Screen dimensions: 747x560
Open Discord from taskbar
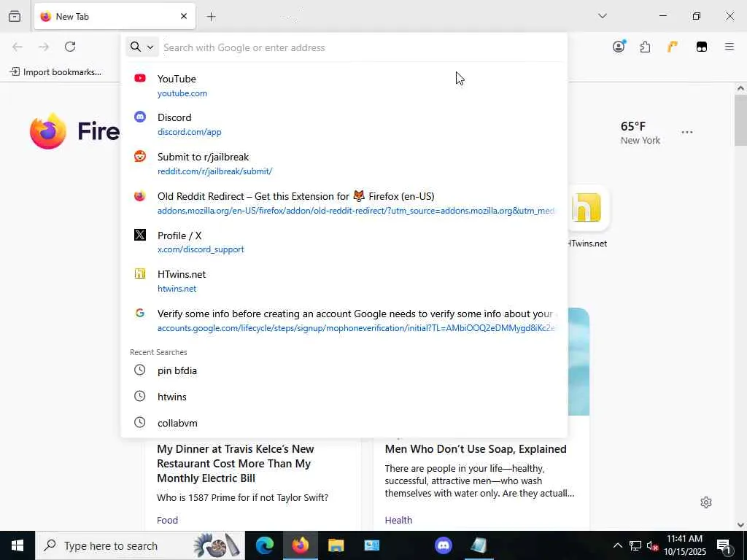[443, 545]
